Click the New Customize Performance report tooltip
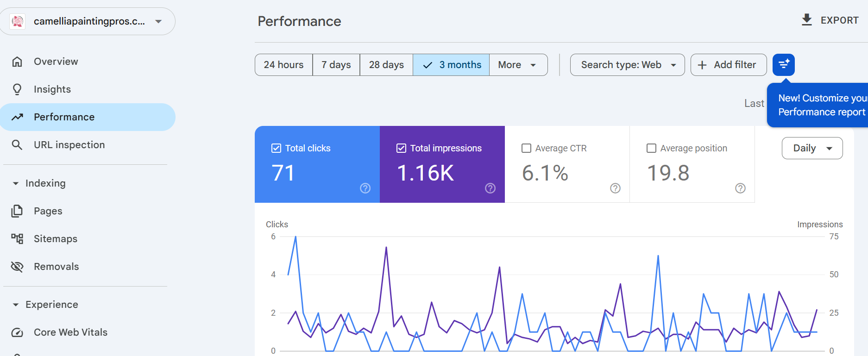The image size is (868, 356). [x=818, y=105]
